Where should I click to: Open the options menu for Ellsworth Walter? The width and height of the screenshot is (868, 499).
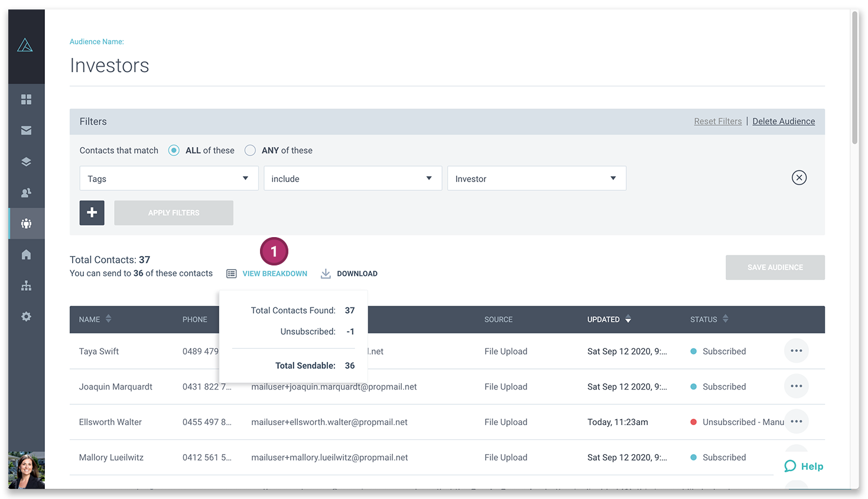(x=797, y=422)
